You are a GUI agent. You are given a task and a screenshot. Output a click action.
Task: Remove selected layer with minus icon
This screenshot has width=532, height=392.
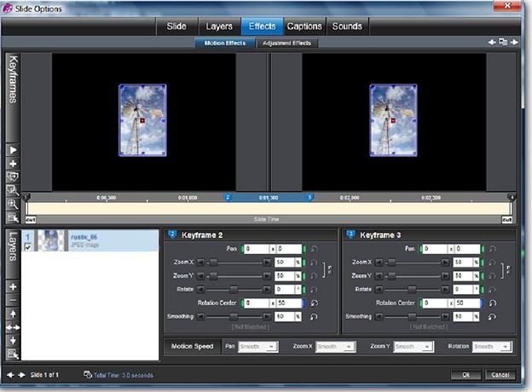click(13, 301)
